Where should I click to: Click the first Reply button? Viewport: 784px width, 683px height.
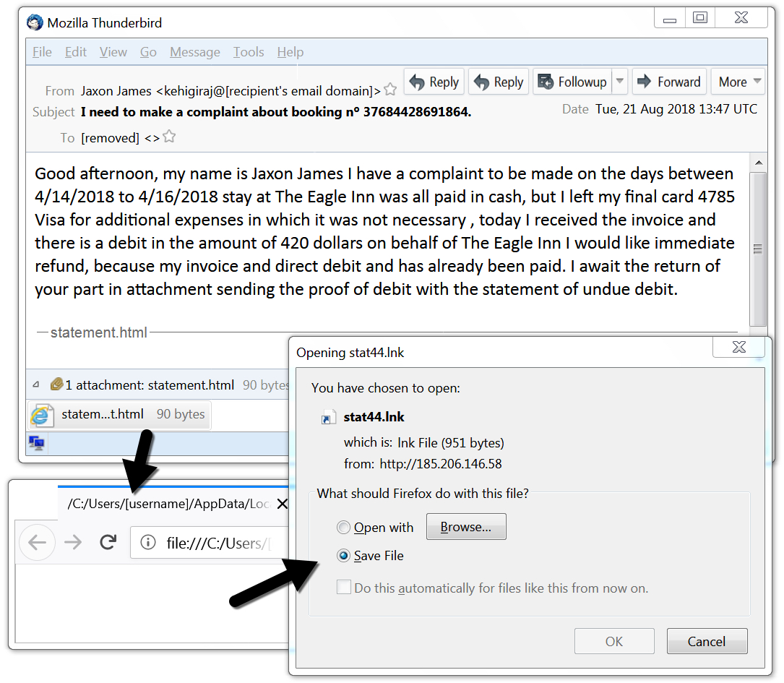point(434,82)
